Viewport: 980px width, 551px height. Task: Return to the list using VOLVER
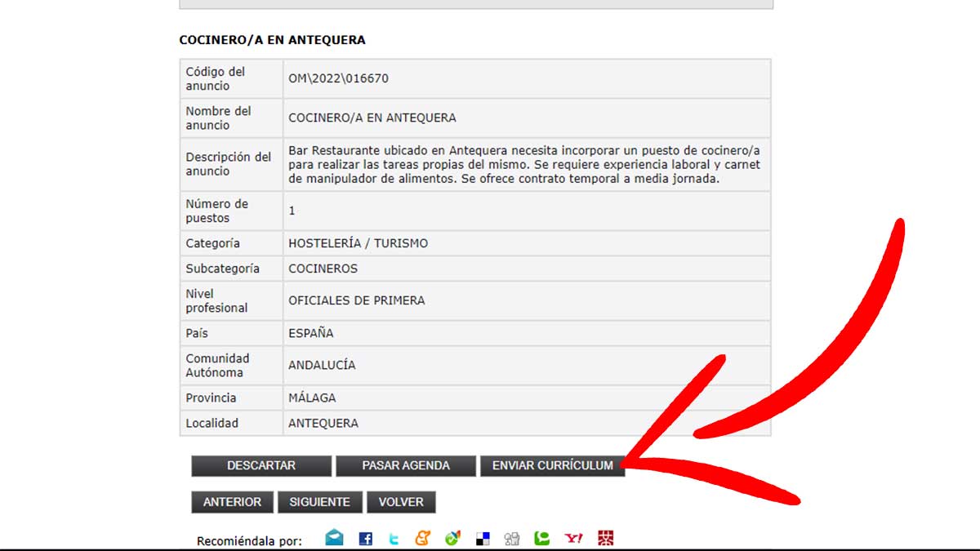pyautogui.click(x=402, y=502)
